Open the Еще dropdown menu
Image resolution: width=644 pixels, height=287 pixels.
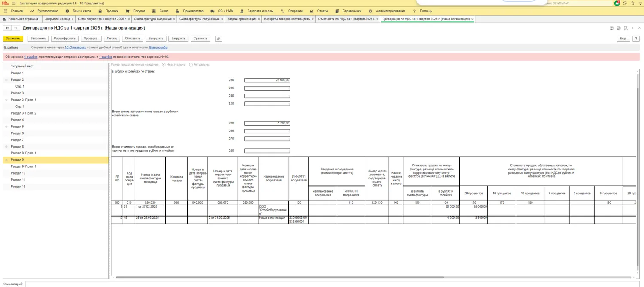623,39
